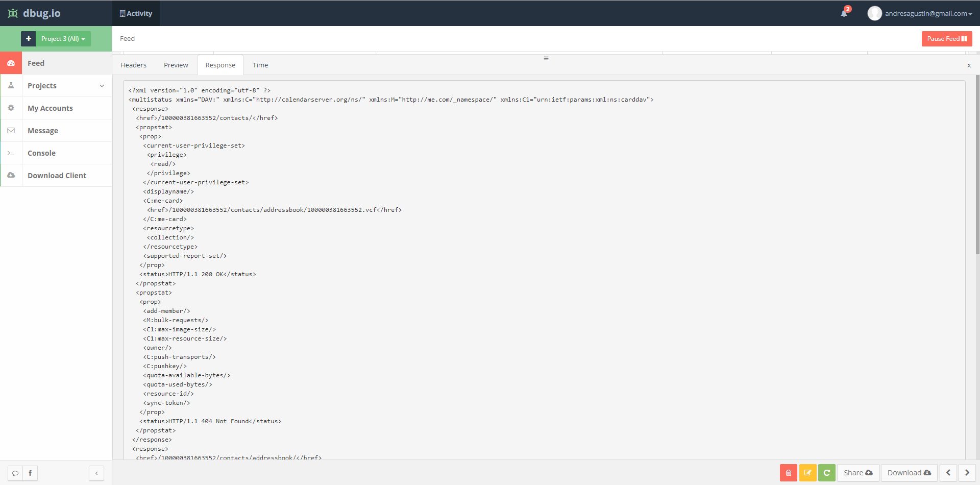Switch to the Headers tab
Viewport: 980px width, 485px height.
point(133,65)
